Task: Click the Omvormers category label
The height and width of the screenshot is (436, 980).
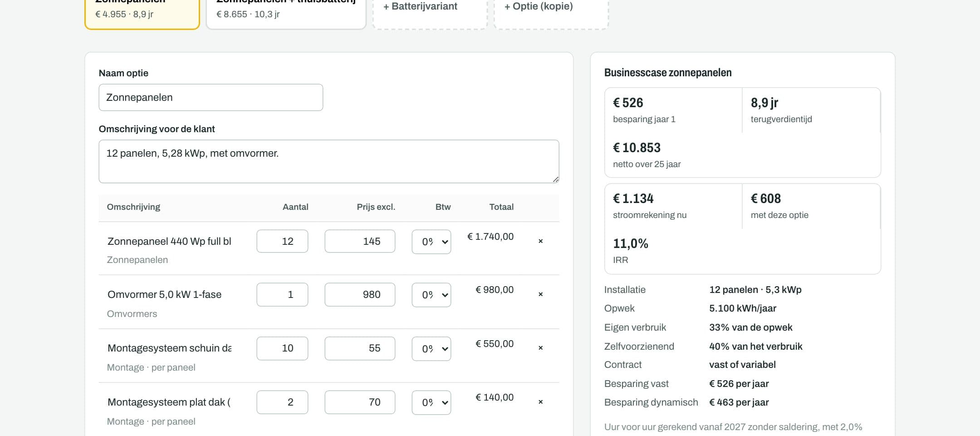Action: tap(132, 314)
